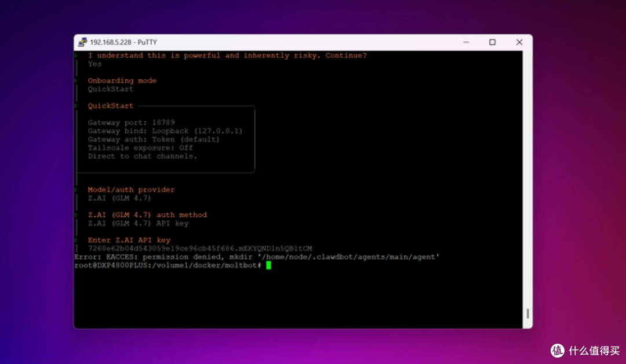Image resolution: width=626 pixels, height=364 pixels.
Task: Maximize the PuTTY window
Action: [492, 42]
